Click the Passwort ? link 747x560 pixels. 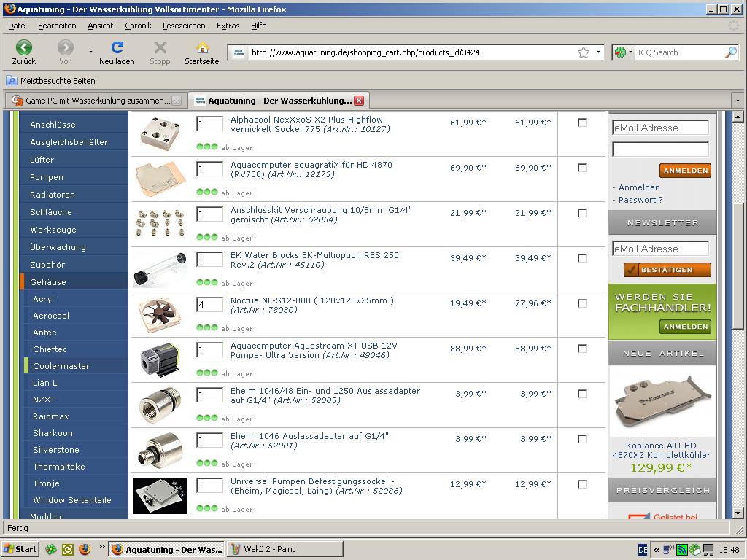point(640,200)
